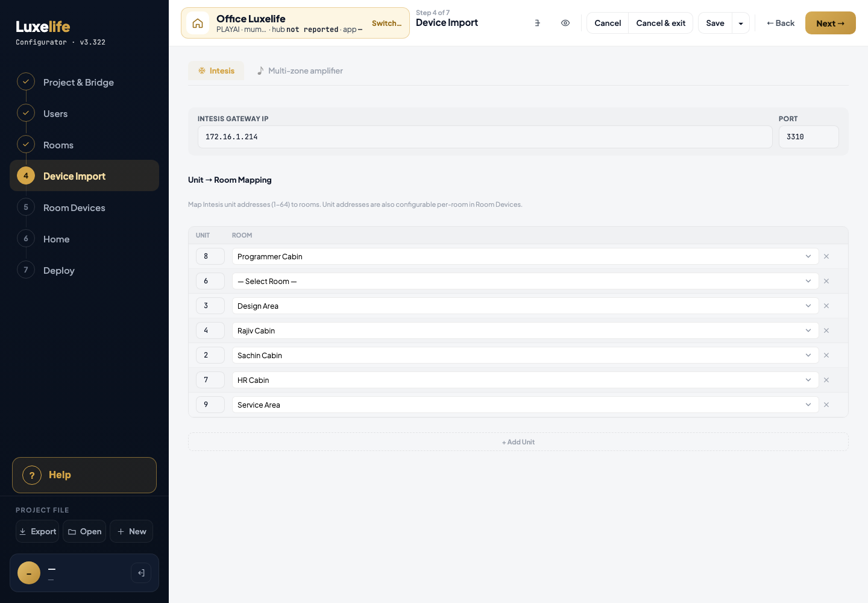This screenshot has height=603, width=868.
Task: Expand the Design Area room dropdown
Action: (x=525, y=306)
